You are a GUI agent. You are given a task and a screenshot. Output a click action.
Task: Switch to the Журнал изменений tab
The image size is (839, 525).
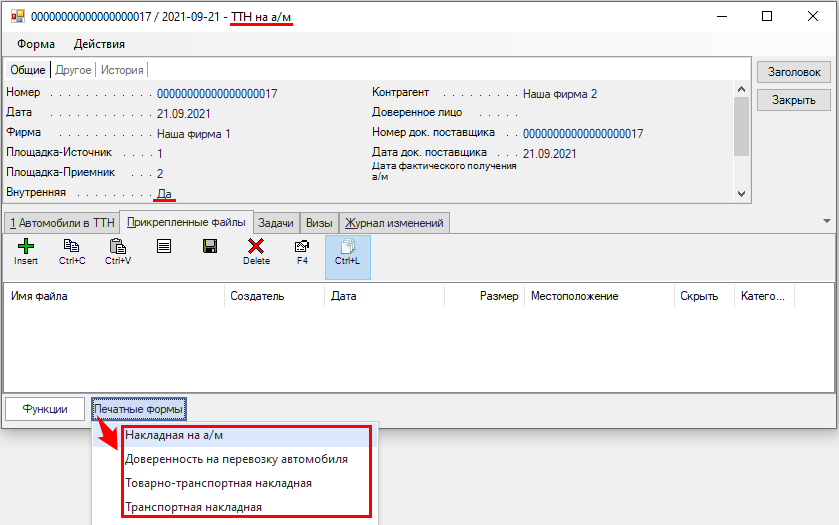(x=394, y=222)
